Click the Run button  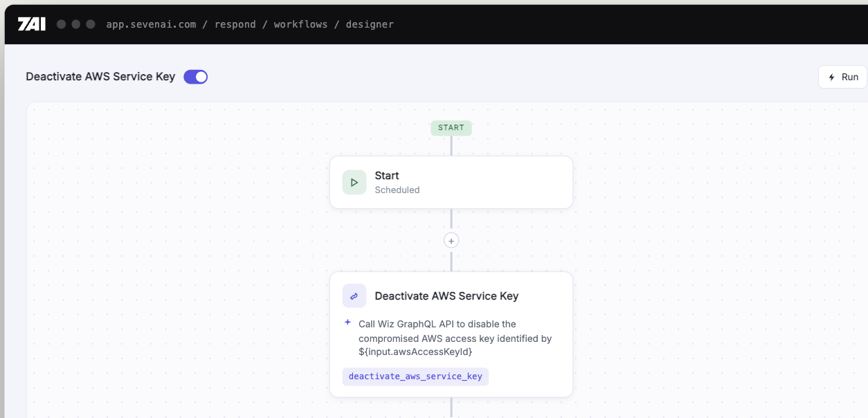tap(843, 77)
